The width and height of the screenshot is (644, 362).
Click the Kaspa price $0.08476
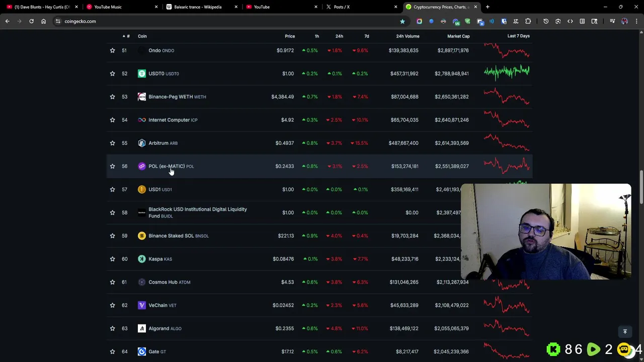[283, 259]
